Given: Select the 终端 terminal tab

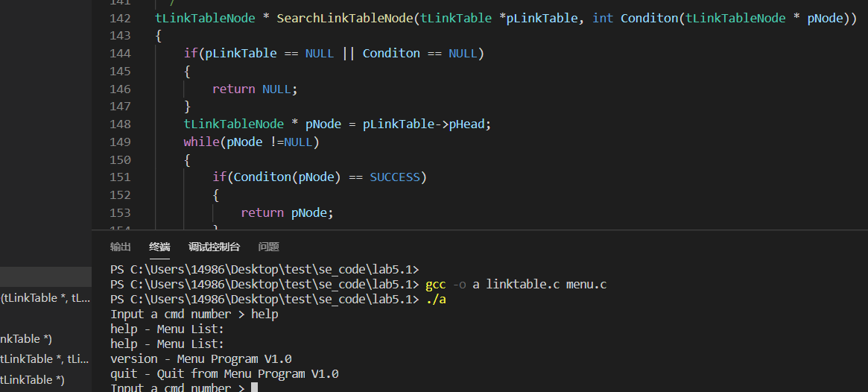Looking at the screenshot, I should 159,247.
